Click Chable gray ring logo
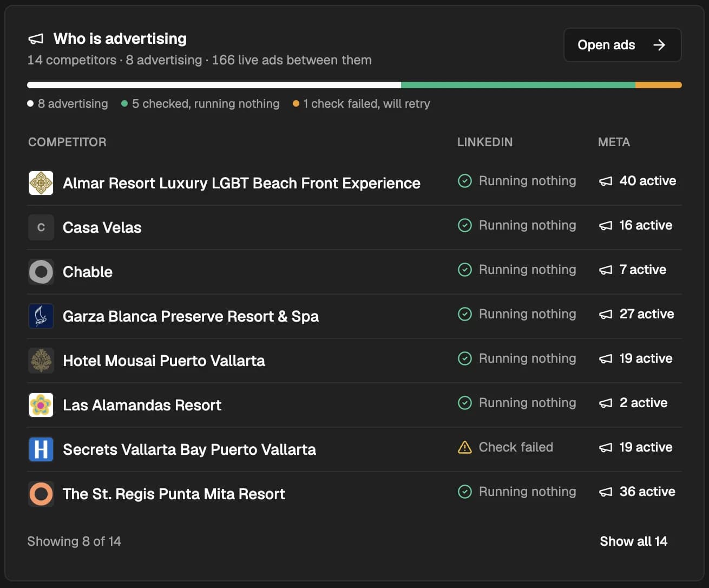The height and width of the screenshot is (588, 709). pos(41,272)
